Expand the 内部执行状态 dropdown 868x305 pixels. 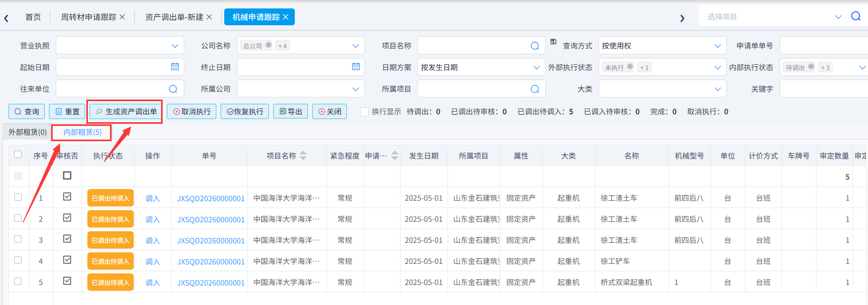pos(862,67)
